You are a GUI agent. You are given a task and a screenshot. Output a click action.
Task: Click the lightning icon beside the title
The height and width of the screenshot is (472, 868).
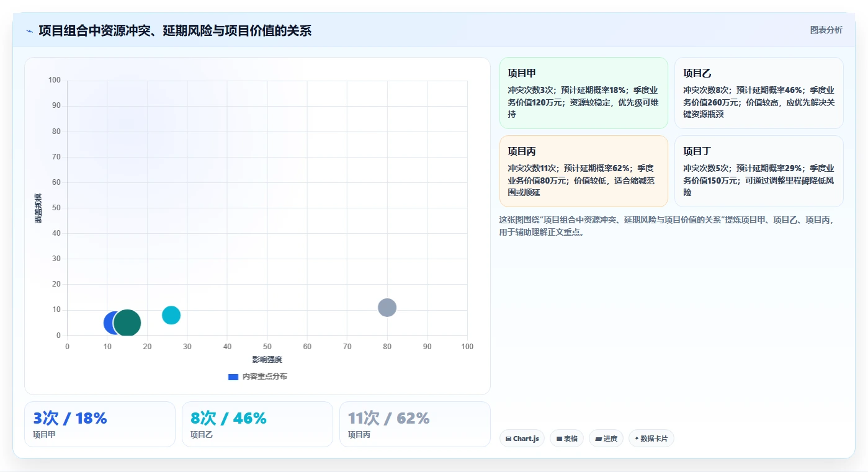click(29, 31)
